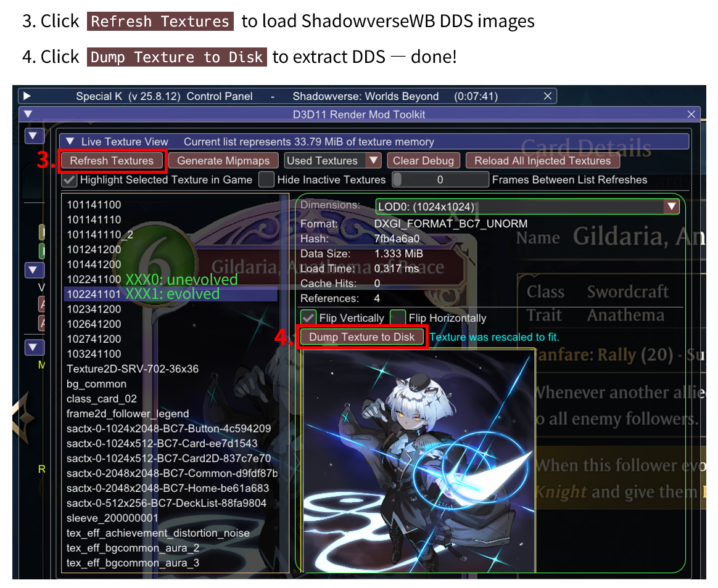Select texture 102741200
The image size is (718, 588).
point(94,339)
